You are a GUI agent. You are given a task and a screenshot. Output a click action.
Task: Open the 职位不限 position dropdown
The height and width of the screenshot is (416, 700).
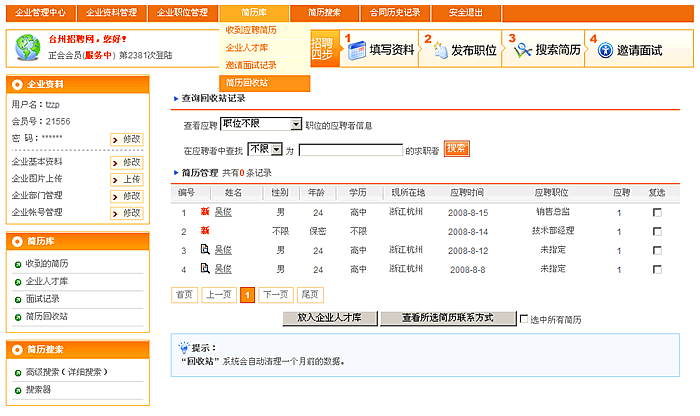click(x=296, y=124)
